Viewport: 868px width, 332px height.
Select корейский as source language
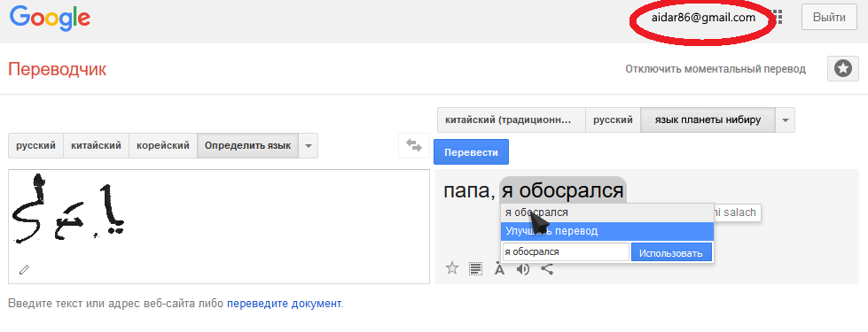click(163, 146)
